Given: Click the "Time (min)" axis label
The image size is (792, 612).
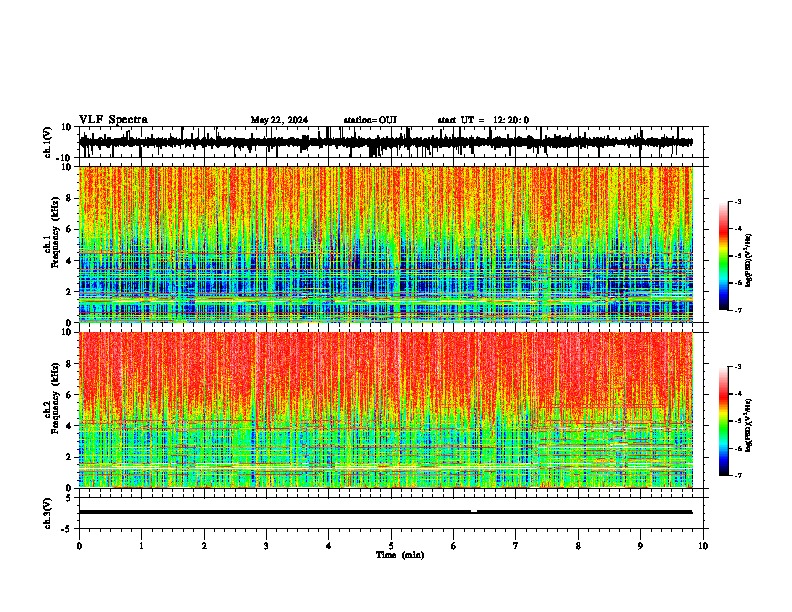Looking at the screenshot, I should click(x=400, y=555).
